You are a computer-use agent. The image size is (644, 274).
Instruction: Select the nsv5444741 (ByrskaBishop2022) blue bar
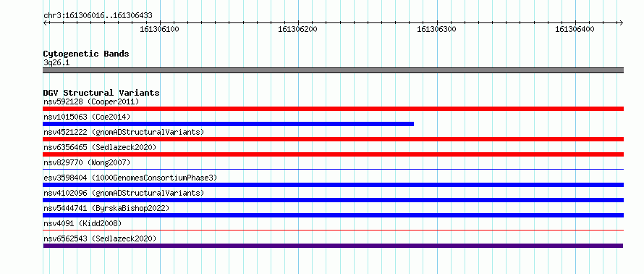point(333,215)
